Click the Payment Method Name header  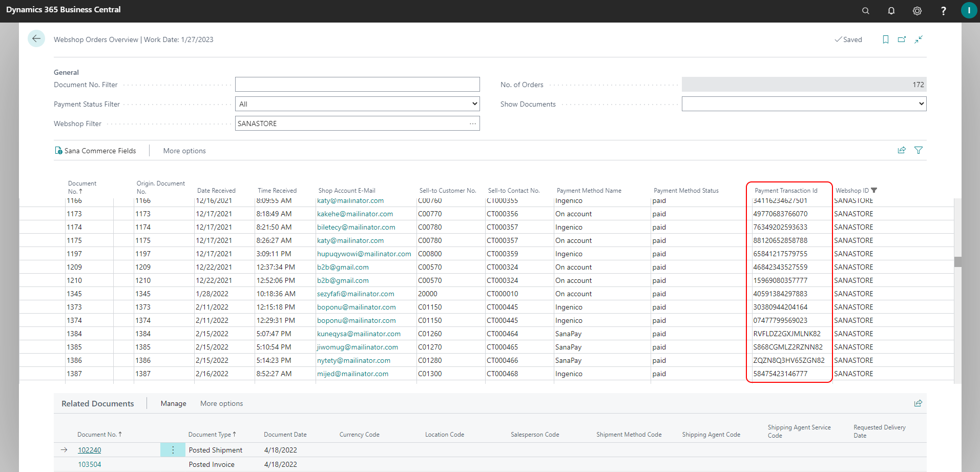pyautogui.click(x=589, y=191)
